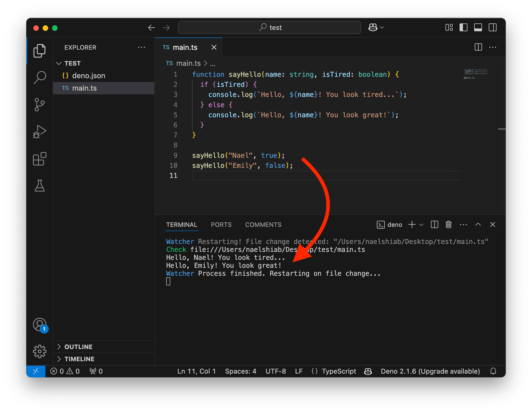532x412 pixels.
Task: Open the Search view in activity bar
Action: (x=40, y=78)
